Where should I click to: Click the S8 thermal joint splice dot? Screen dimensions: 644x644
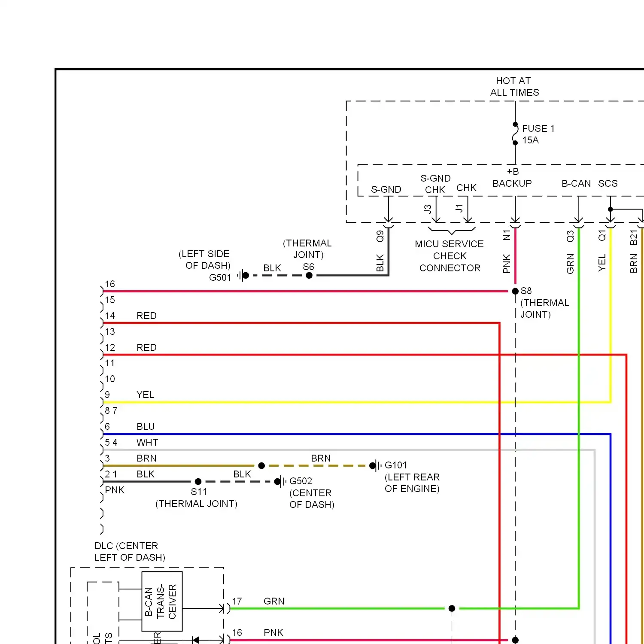pos(515,291)
